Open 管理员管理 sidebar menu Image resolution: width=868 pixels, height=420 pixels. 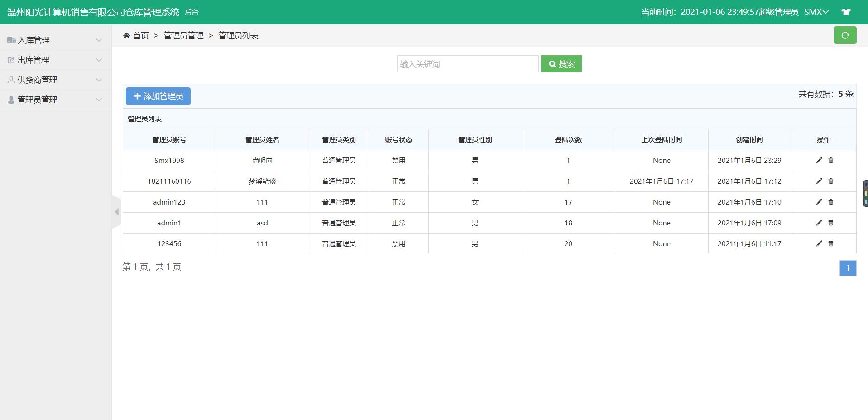(x=56, y=100)
